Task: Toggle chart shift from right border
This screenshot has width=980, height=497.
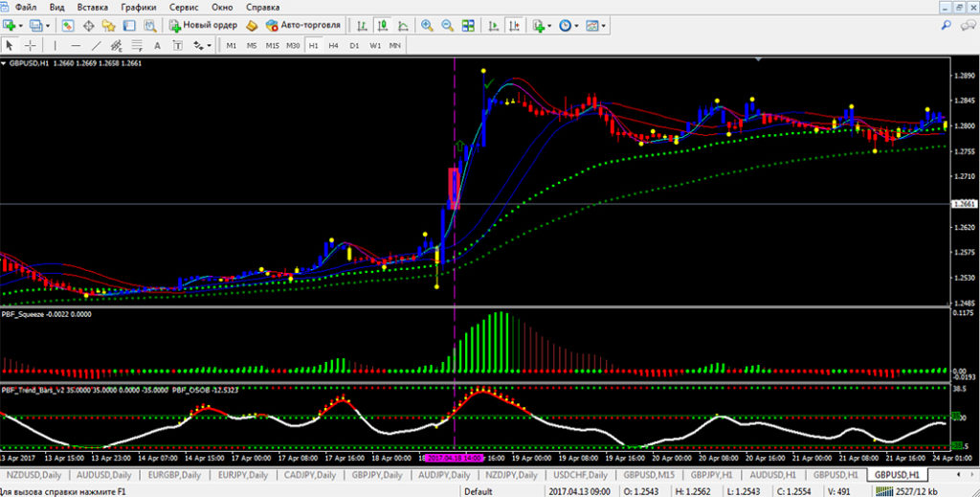Action: click(x=514, y=26)
